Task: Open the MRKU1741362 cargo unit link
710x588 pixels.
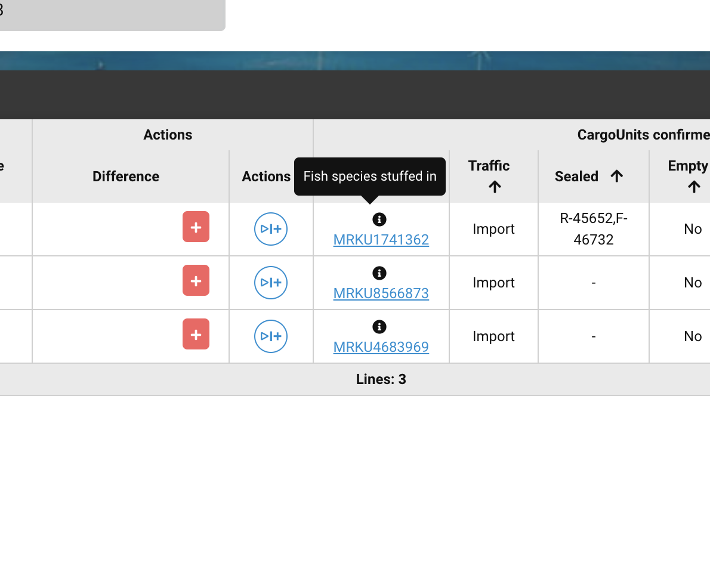Action: coord(381,240)
